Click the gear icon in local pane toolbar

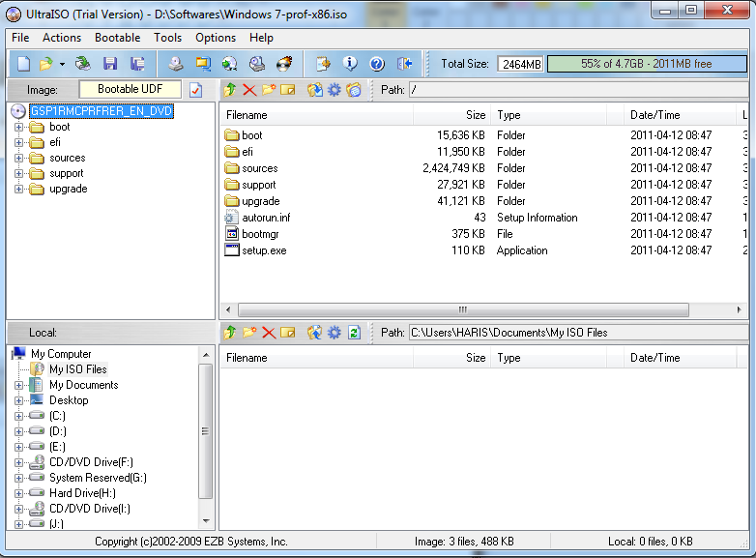click(334, 333)
